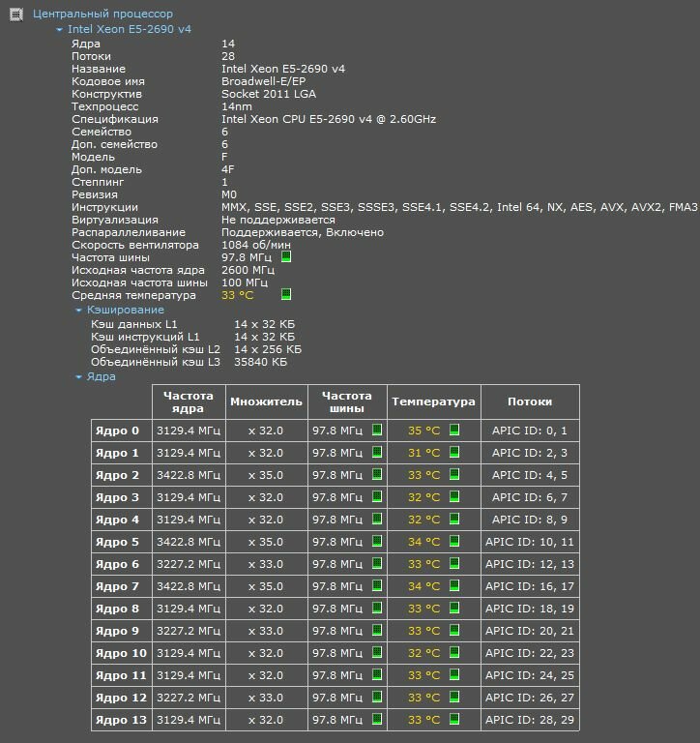
Task: Click the Частота ядра column header
Action: pos(189,401)
